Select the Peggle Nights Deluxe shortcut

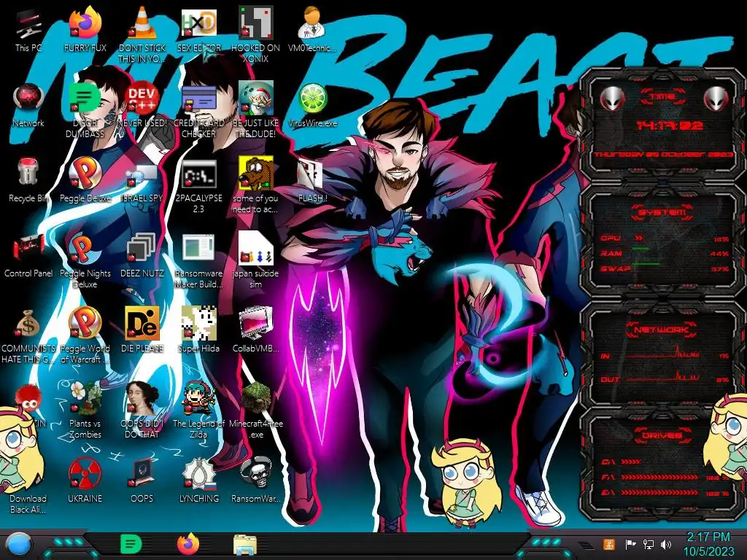point(85,261)
